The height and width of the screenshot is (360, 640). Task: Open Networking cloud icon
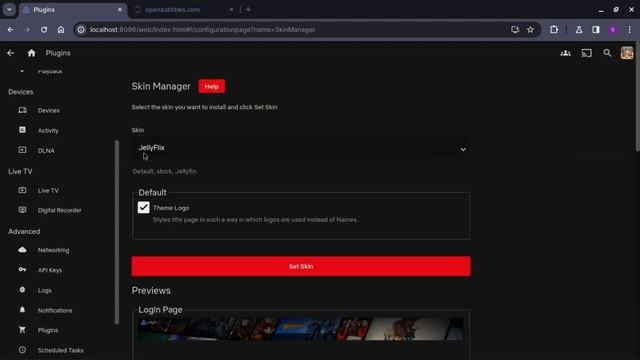tap(22, 250)
